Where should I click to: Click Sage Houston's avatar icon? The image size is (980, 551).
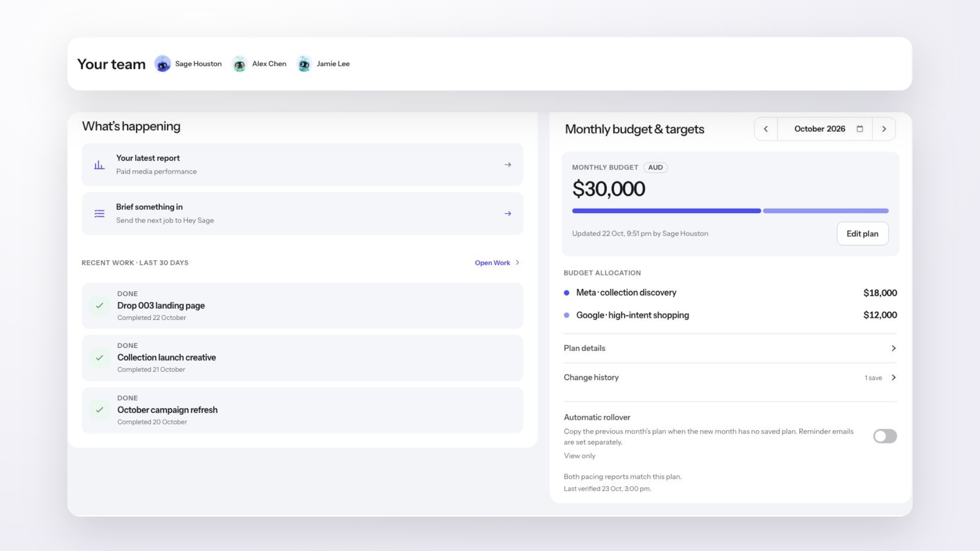pyautogui.click(x=162, y=64)
